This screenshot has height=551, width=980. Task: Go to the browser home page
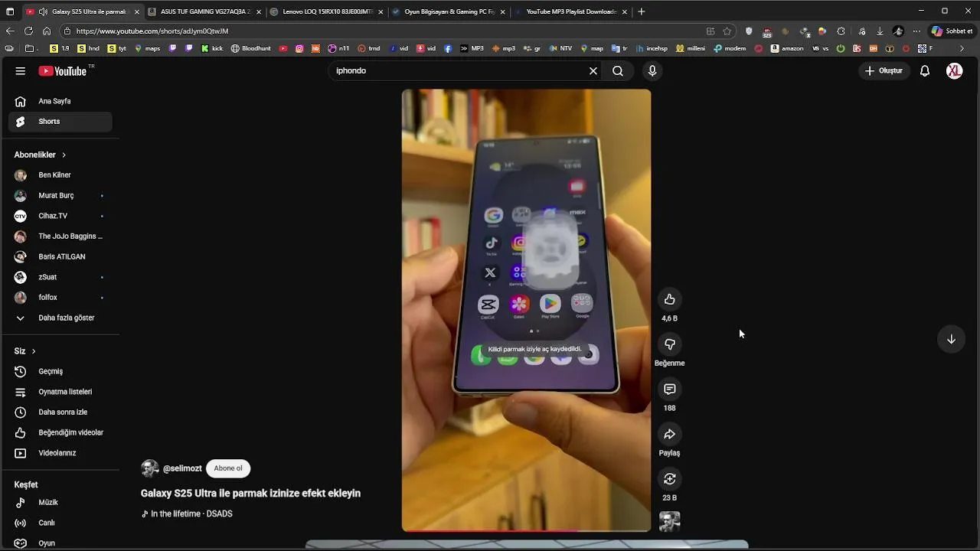[47, 31]
